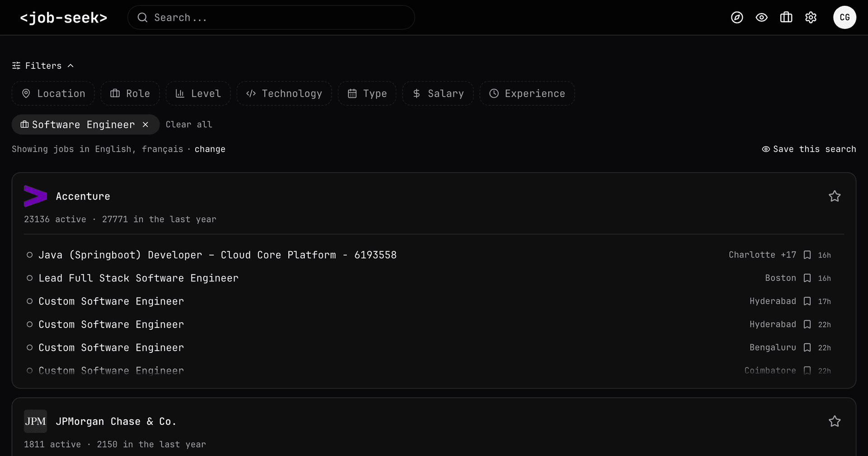The height and width of the screenshot is (456, 868).
Task: Click the eye icon in Save this search
Action: pos(766,149)
